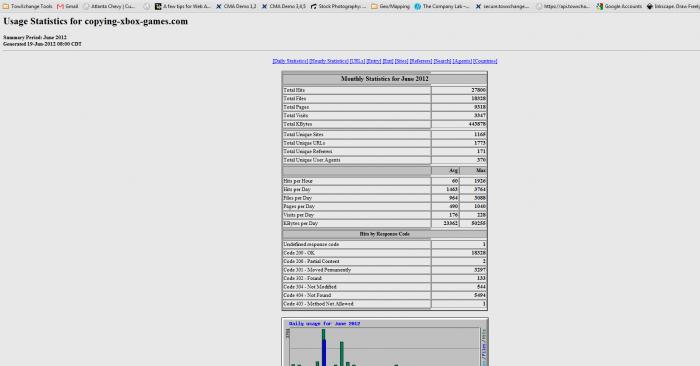Screen dimensions: 700x366
Task: Go to the Daily Statistics link
Action: (290, 61)
